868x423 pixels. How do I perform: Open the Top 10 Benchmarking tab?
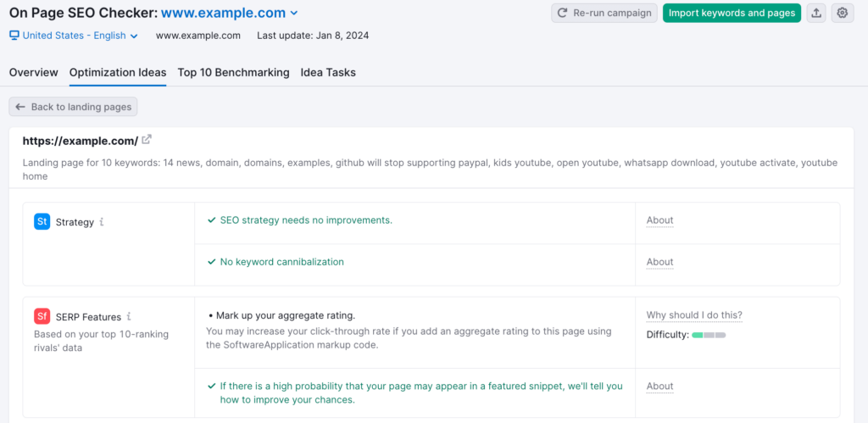[234, 73]
